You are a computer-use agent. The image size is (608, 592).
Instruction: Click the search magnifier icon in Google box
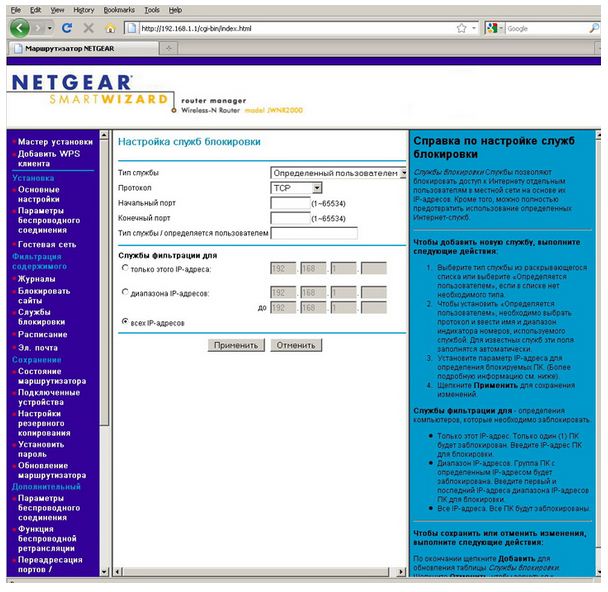pos(594,28)
